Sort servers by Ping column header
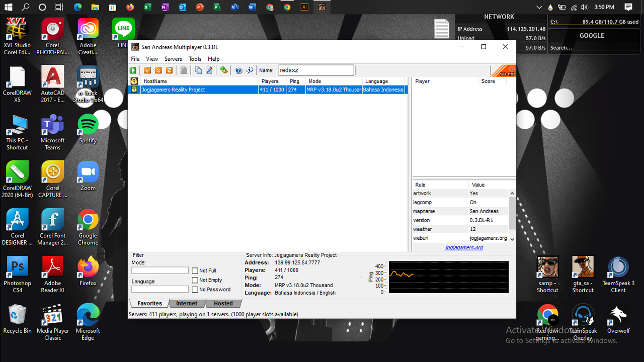Image resolution: width=644 pixels, height=362 pixels. [x=297, y=81]
